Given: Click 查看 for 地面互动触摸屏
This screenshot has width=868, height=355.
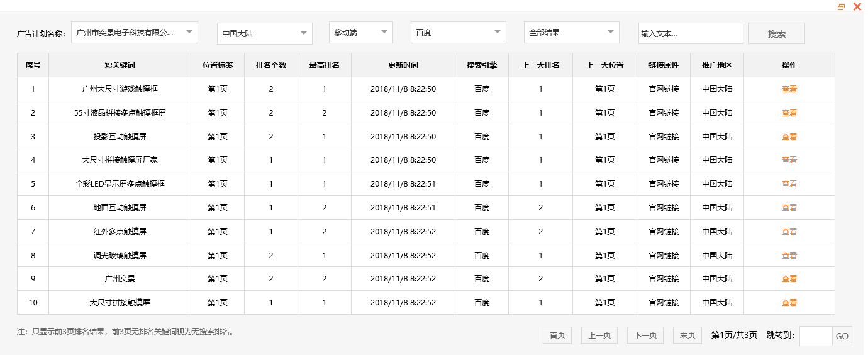Looking at the screenshot, I should click(x=789, y=207).
